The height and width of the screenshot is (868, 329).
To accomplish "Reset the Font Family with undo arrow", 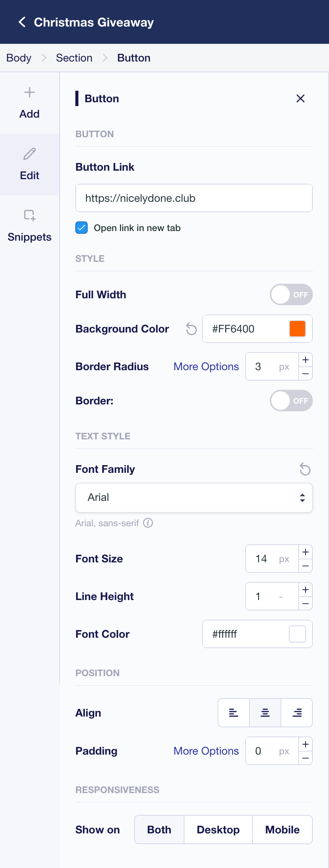I will 305,469.
